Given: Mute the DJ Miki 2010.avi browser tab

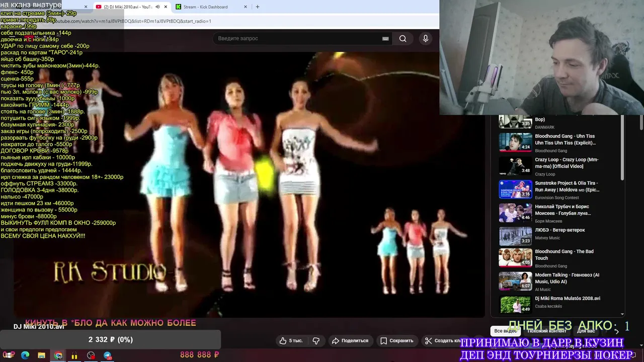Looking at the screenshot, I should tap(157, 7).
